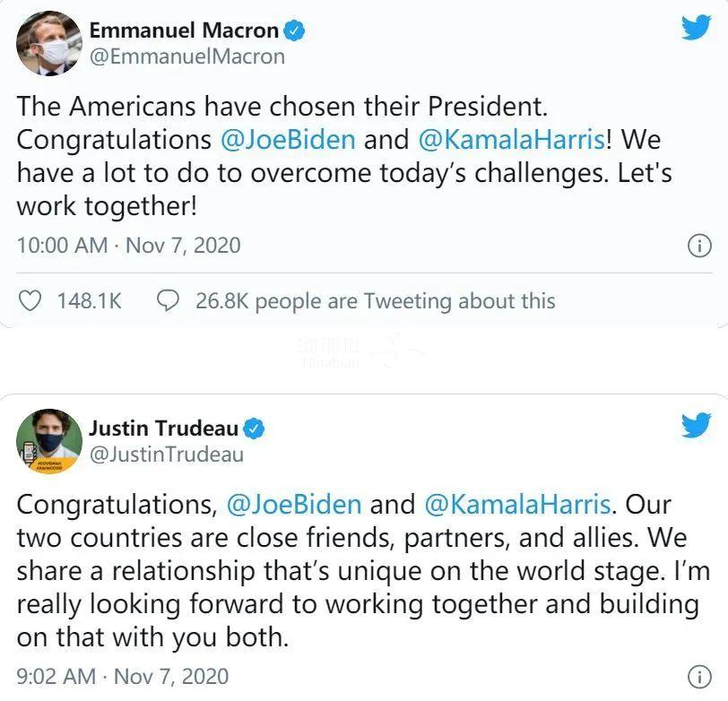Click info icon on Macron's tweet

[698, 246]
